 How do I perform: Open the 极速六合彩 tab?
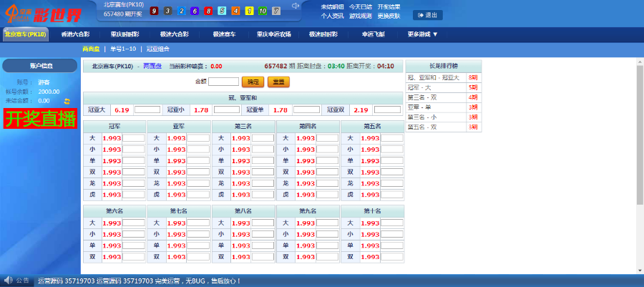(175, 34)
